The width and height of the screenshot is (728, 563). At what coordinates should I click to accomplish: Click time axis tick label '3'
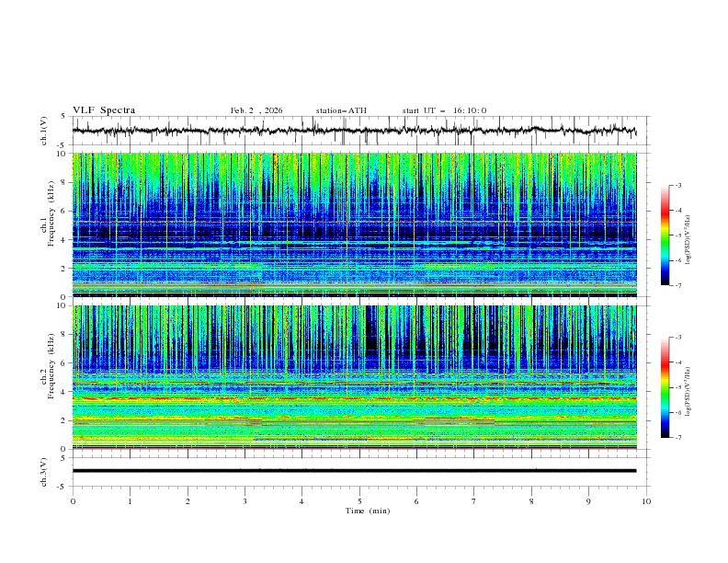[x=245, y=501]
